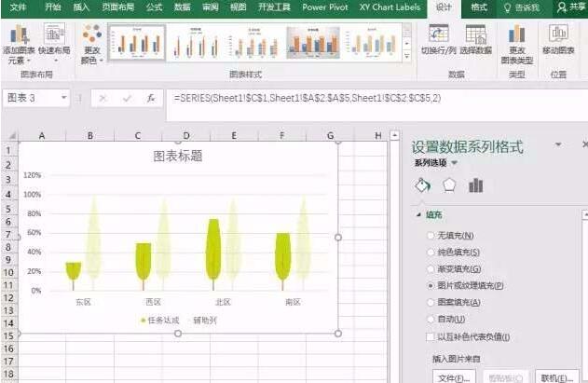588x383 pixels.
Task: Select Solid fill radio button
Action: point(431,253)
